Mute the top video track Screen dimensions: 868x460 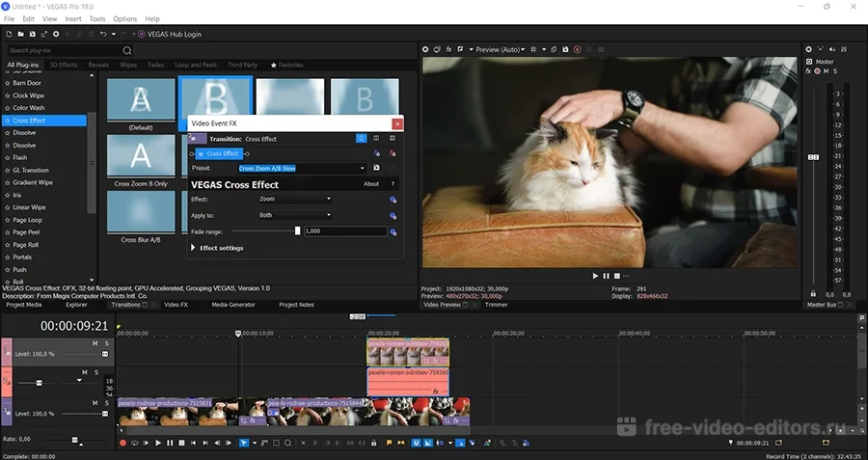click(x=95, y=343)
